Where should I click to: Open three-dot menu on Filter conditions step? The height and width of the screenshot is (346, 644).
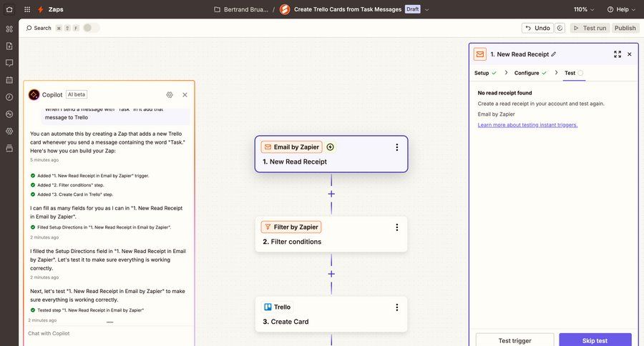(396, 227)
